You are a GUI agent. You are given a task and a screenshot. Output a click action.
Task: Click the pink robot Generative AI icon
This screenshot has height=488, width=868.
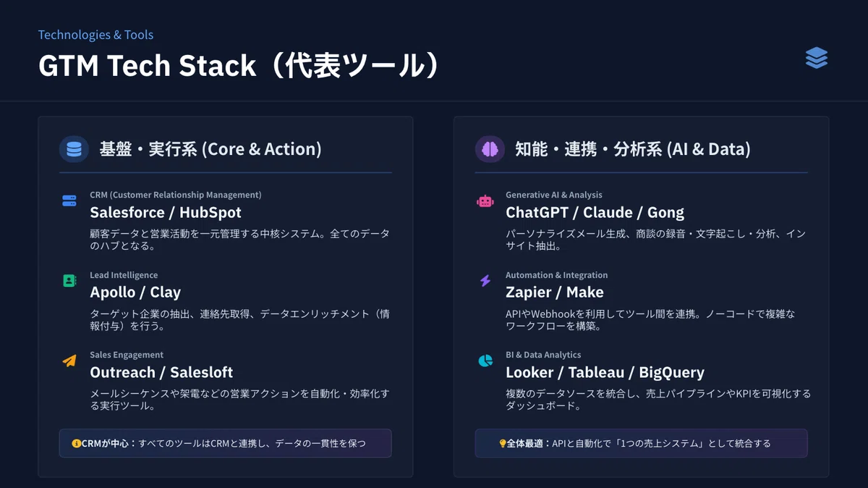point(485,201)
